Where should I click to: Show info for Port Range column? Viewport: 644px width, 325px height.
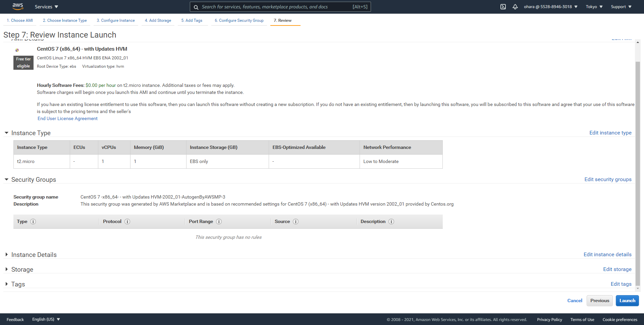(219, 222)
